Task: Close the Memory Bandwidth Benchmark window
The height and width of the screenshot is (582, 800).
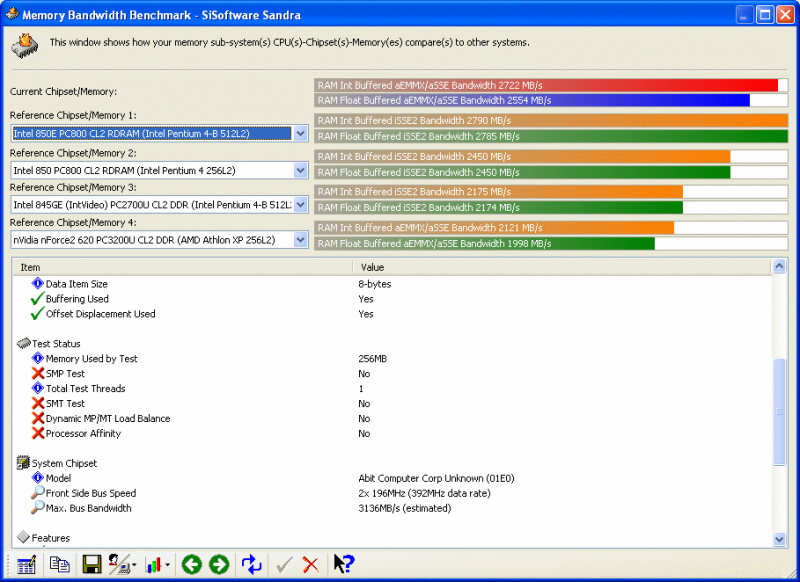Action: (x=785, y=14)
